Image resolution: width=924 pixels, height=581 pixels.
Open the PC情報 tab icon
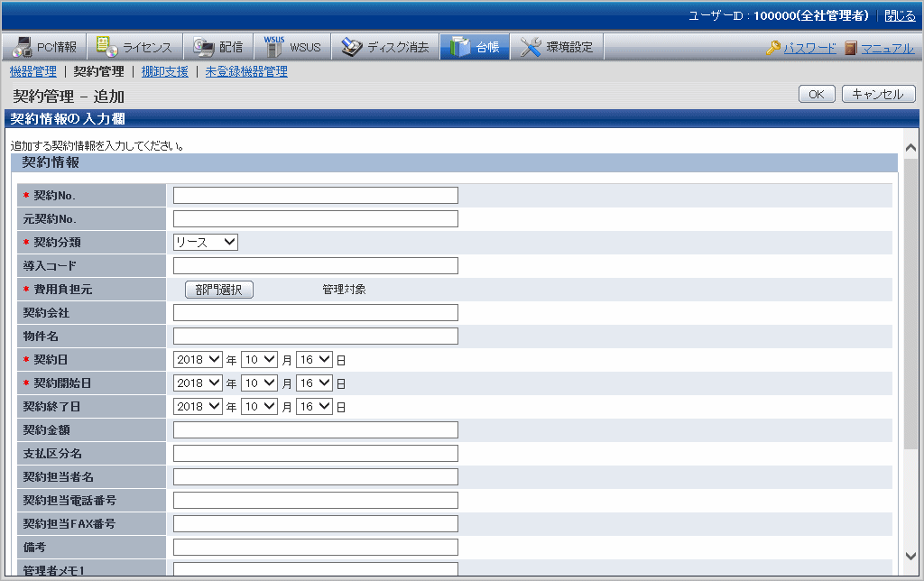[x=23, y=47]
